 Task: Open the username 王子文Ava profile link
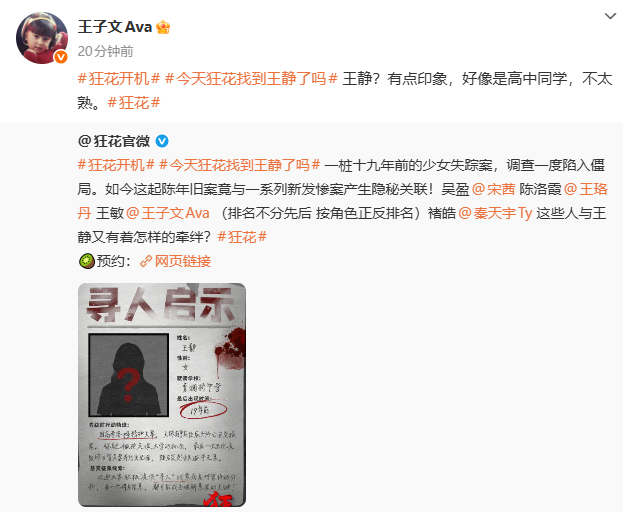[x=115, y=27]
